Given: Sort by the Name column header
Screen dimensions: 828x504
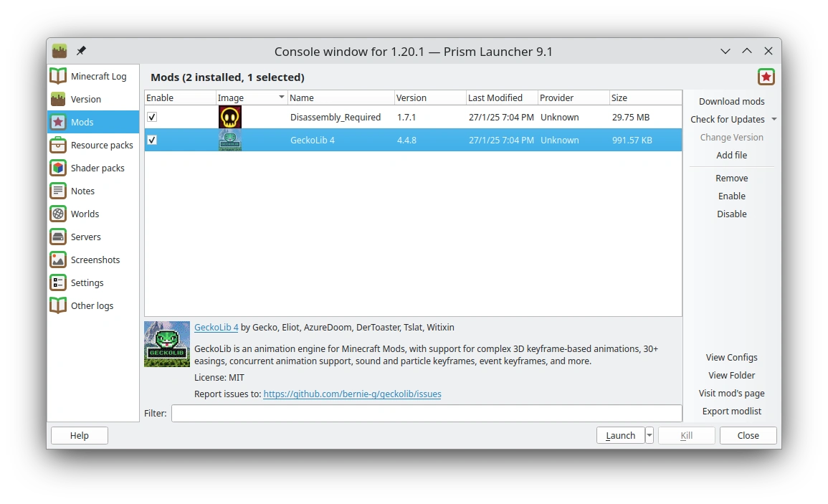Looking at the screenshot, I should (341, 98).
